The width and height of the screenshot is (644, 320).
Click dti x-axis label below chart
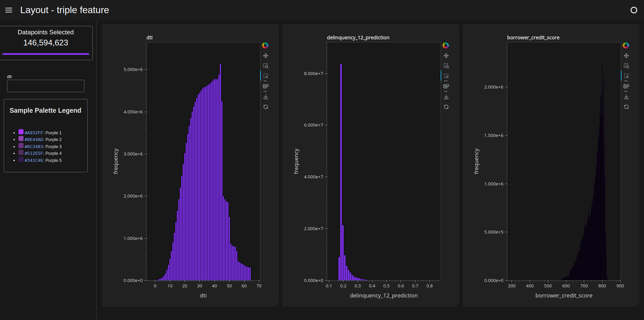(x=203, y=295)
